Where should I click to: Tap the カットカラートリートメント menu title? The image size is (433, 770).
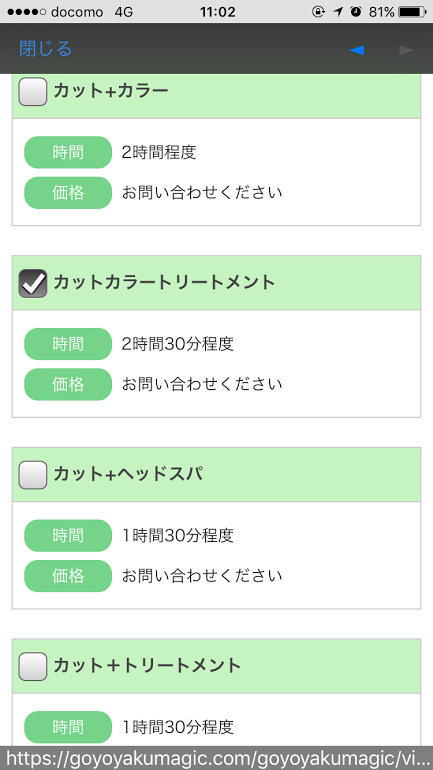click(164, 282)
